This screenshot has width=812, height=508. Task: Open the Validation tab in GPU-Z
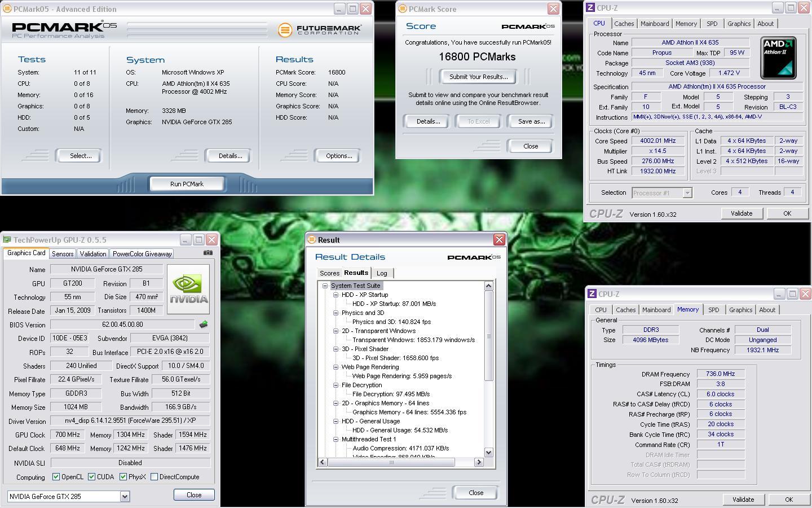[x=93, y=254]
